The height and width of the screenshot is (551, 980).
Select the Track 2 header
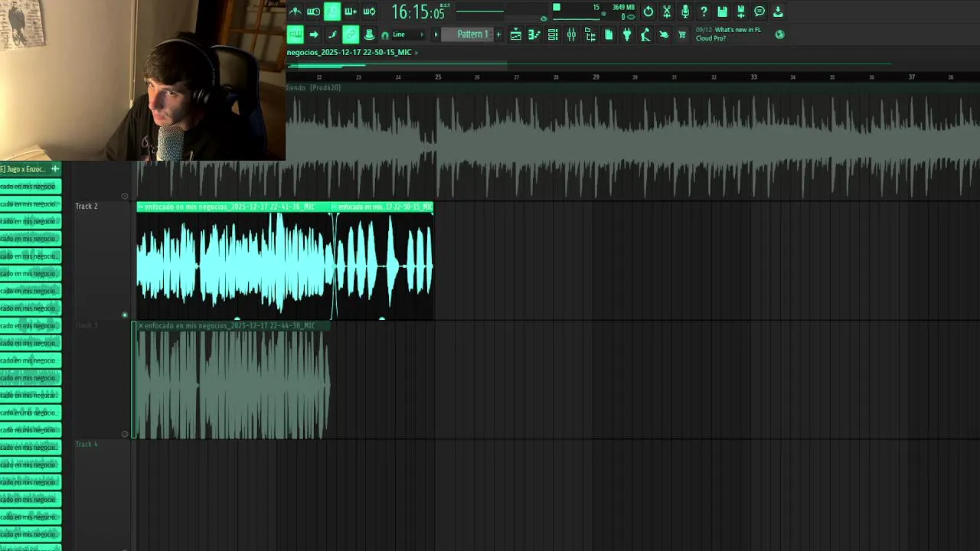(103, 260)
